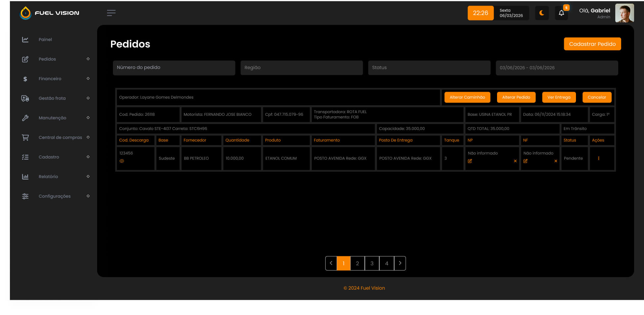The width and height of the screenshot is (644, 315).
Task: Go to page 3 of results
Action: 372,263
